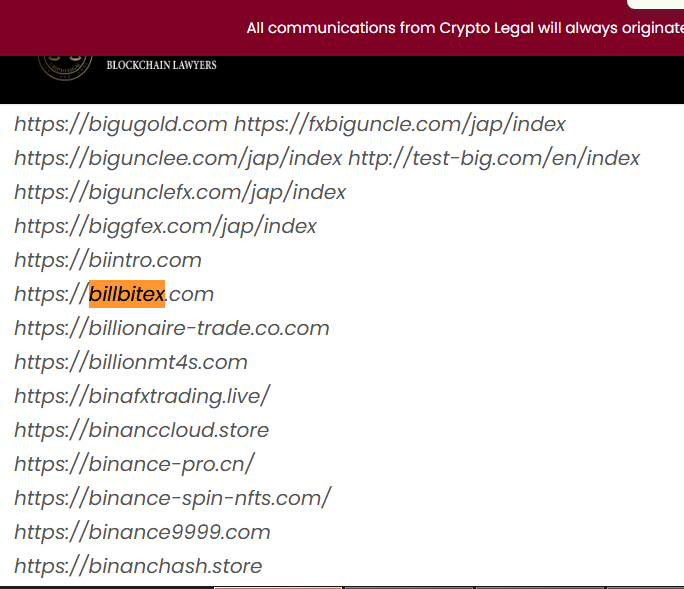Click the Crypto Legal communications banner text
Screen dimensions: 684x589
coord(465,28)
